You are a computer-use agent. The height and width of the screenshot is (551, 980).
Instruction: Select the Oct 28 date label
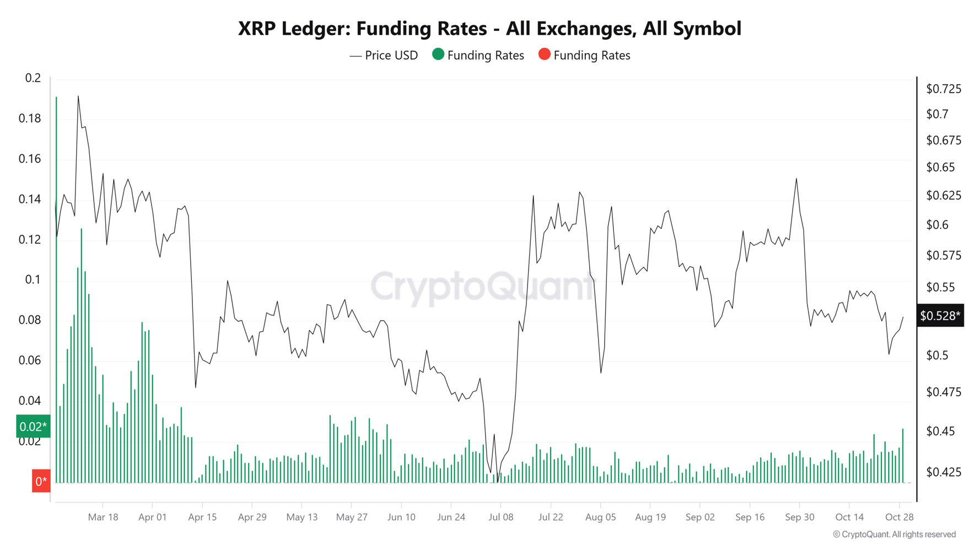[x=899, y=517]
